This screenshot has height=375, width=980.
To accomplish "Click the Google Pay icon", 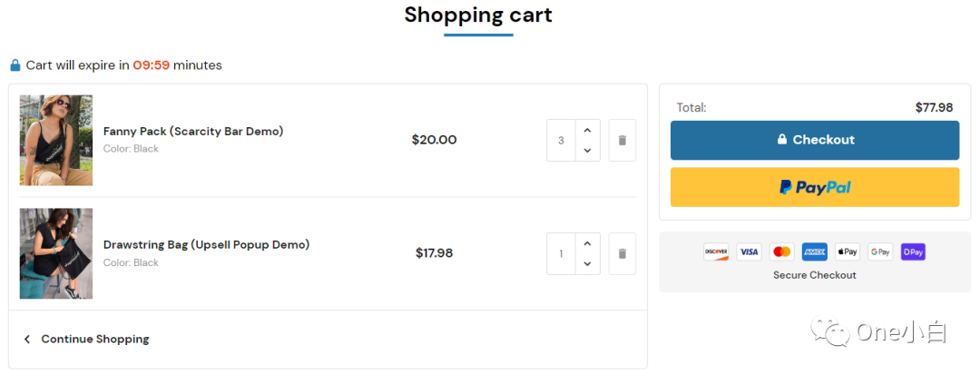I will click(x=880, y=252).
